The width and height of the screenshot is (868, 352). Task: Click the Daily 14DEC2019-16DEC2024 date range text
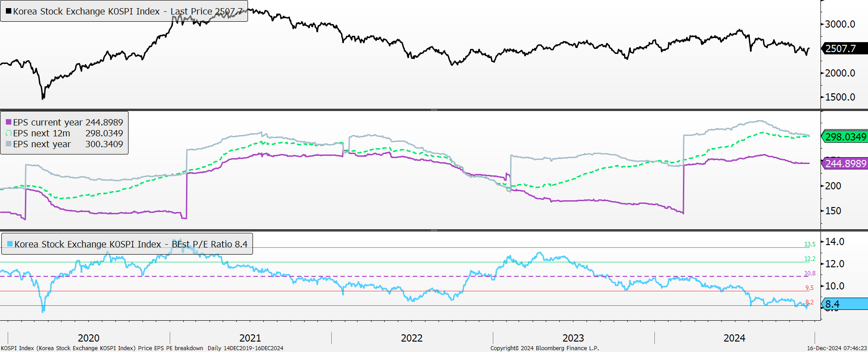tap(246, 348)
